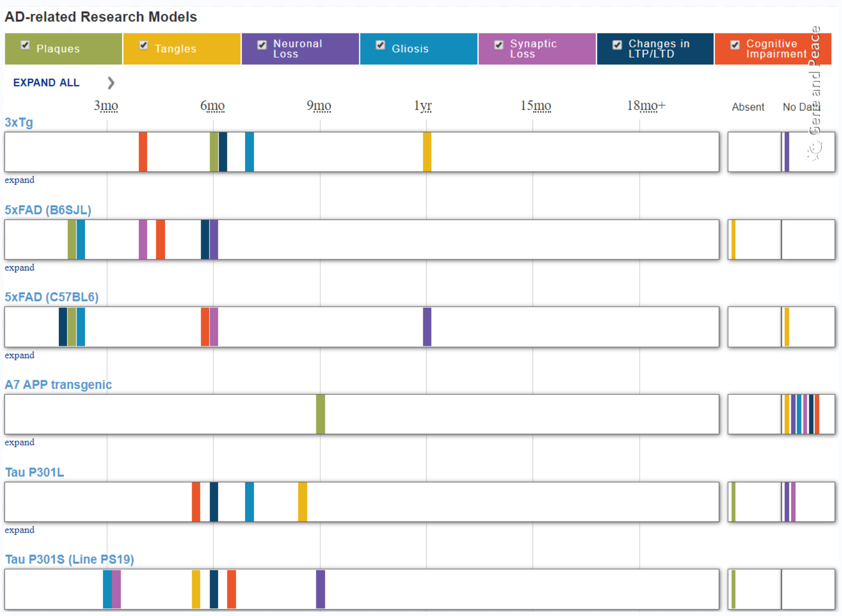Click 5xFAD (C57BL6) purple neuronal loss marker
This screenshot has width=842, height=616.
427,327
